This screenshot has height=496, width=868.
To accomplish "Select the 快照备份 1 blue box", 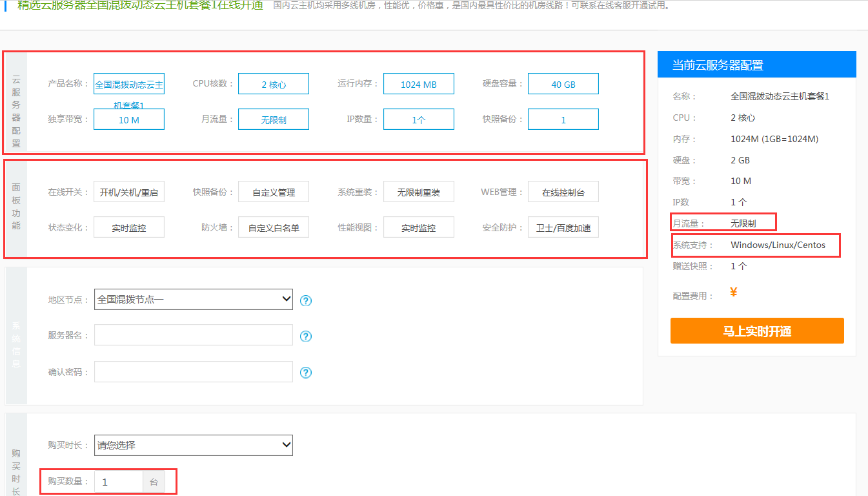I will click(563, 119).
